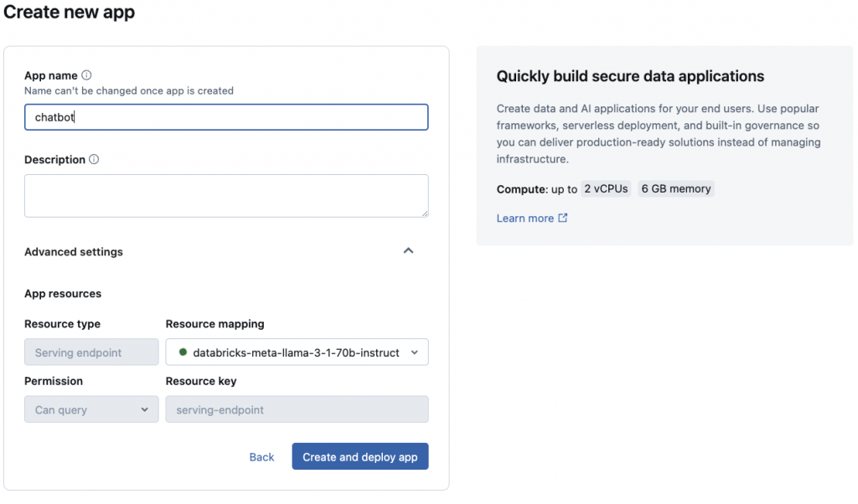Select the databricks-meta-llama-3-1-70b-instruct endpoint text
Screen dimensions: 858x504
[296, 352]
